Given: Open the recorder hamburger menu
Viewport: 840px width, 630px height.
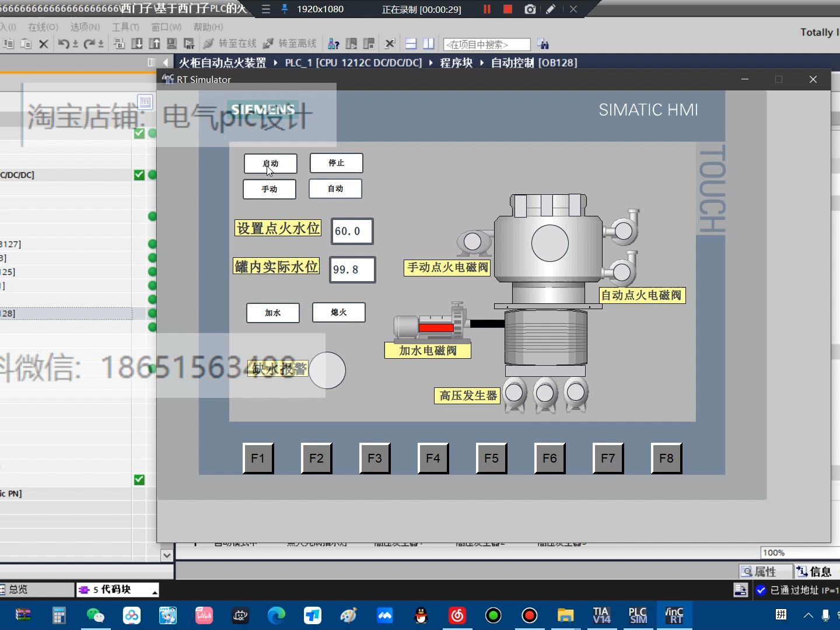Looking at the screenshot, I should coord(266,9).
